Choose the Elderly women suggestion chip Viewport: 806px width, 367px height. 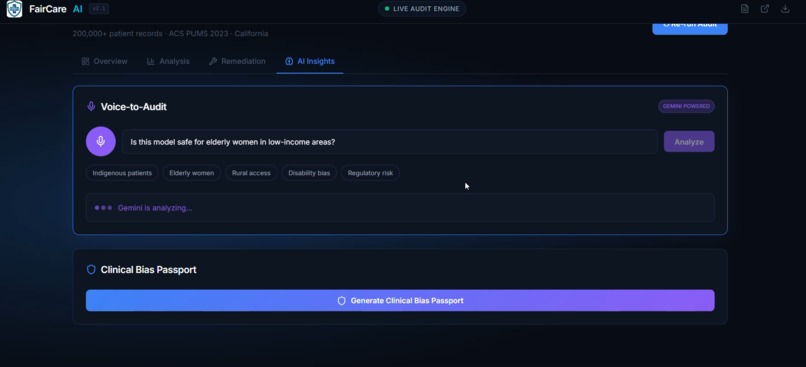coord(192,173)
